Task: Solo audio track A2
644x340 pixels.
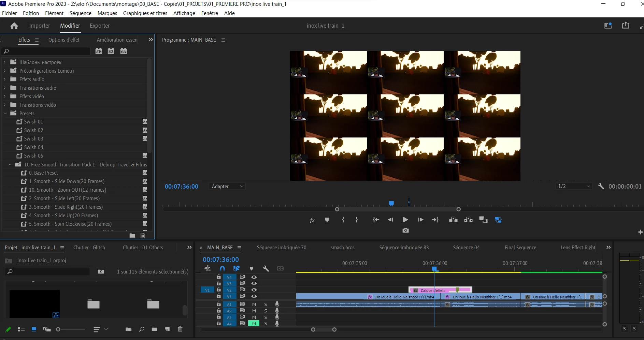Action: [x=266, y=311]
